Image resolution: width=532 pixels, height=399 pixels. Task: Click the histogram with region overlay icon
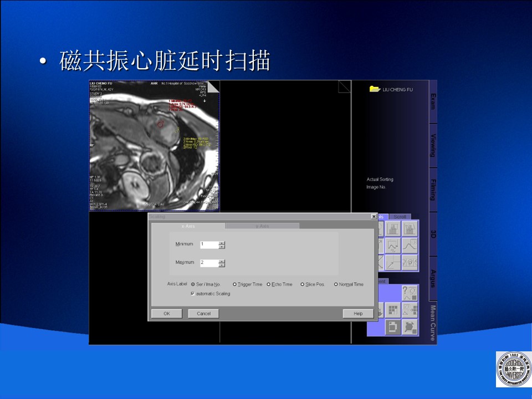(x=410, y=228)
